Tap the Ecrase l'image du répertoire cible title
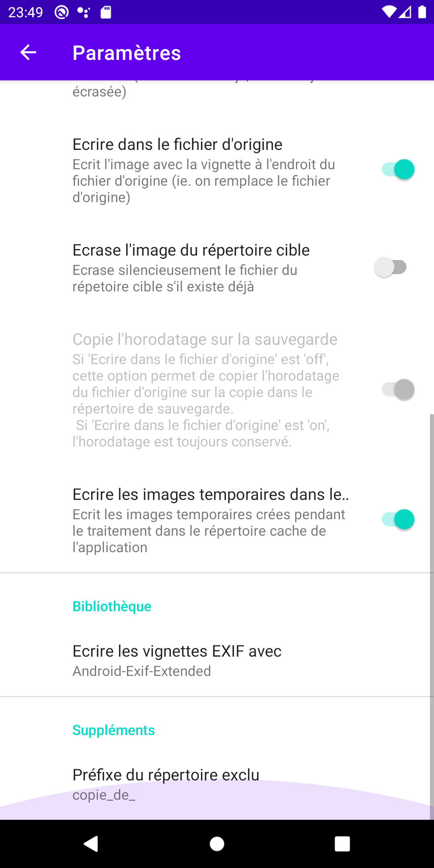 coord(191,250)
